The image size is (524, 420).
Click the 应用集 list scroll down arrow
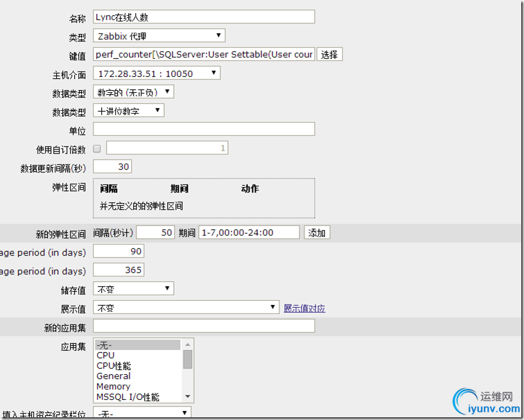point(187,396)
